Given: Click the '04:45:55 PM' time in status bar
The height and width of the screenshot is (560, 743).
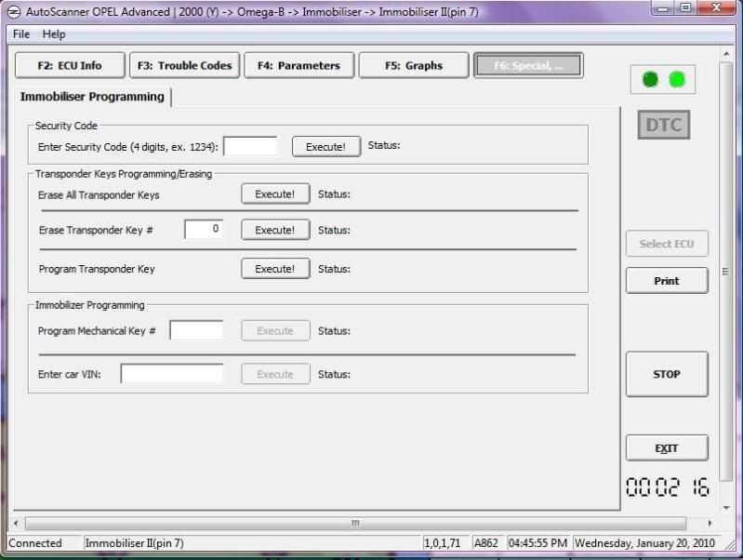Looking at the screenshot, I should [537, 543].
